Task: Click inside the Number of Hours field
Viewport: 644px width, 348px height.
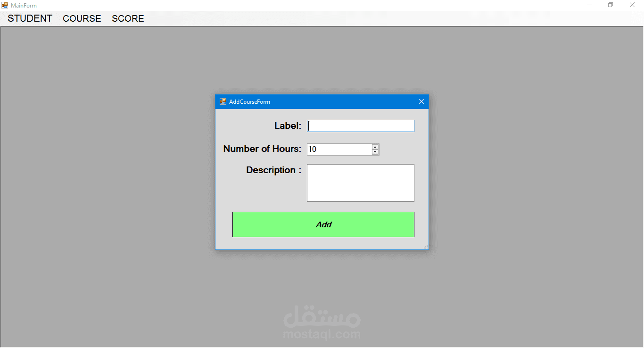Action: click(x=339, y=149)
